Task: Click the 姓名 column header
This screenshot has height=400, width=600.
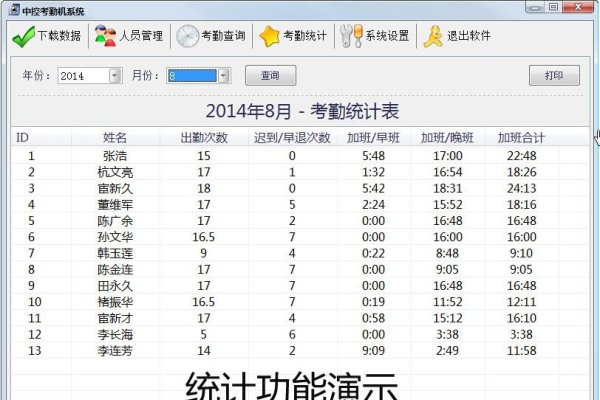Action: pos(115,137)
